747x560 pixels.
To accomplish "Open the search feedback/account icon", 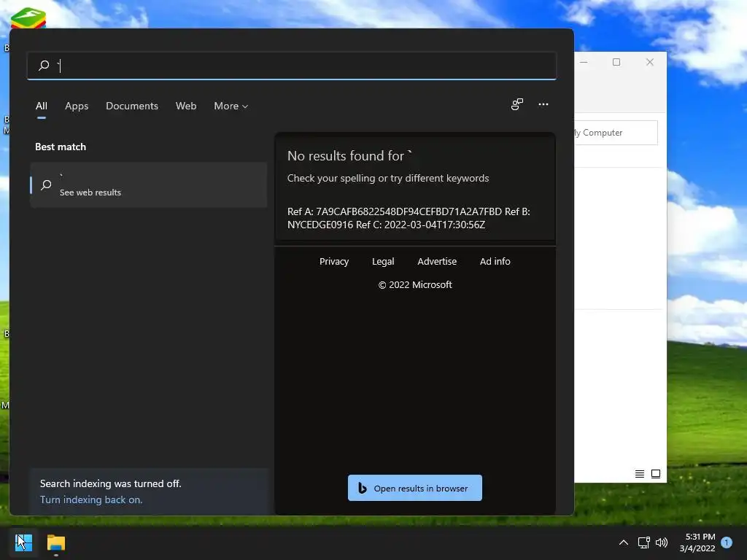I will point(517,104).
